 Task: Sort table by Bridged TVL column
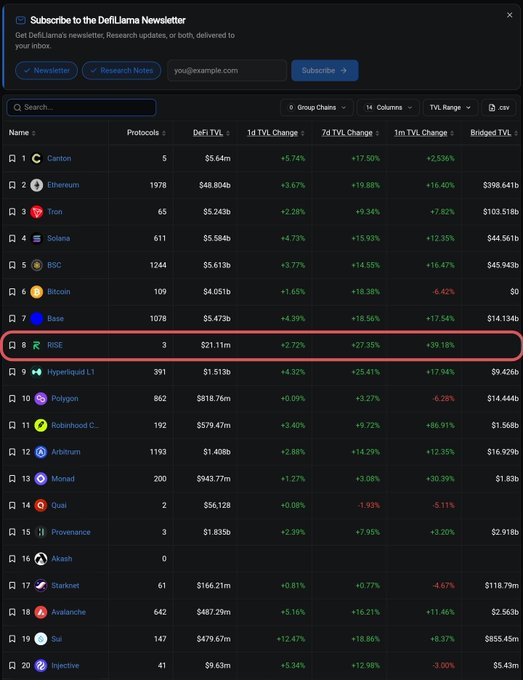pyautogui.click(x=494, y=133)
